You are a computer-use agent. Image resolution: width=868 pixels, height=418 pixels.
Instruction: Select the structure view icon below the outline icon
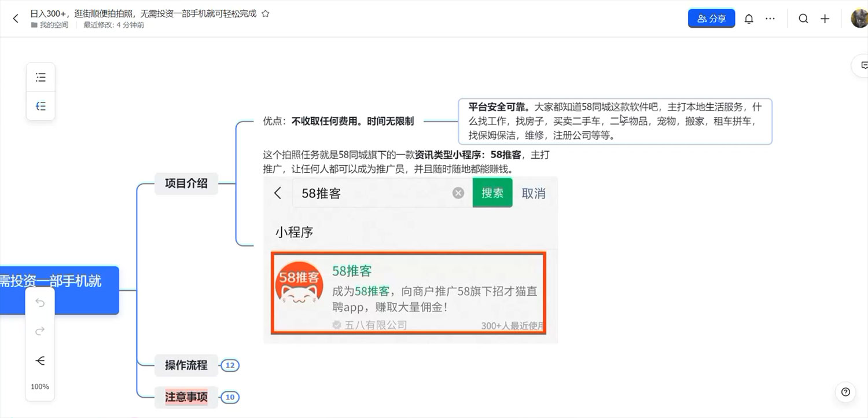click(40, 106)
